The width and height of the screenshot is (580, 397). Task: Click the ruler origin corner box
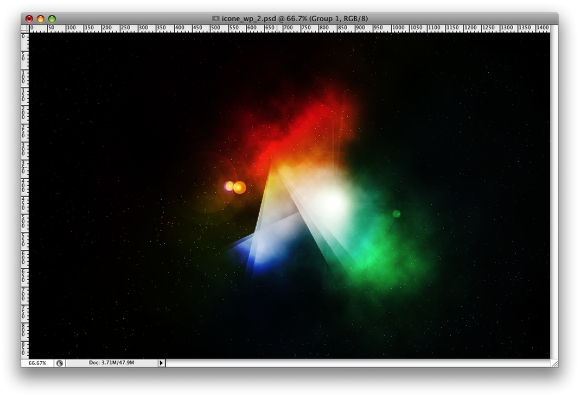25,28
